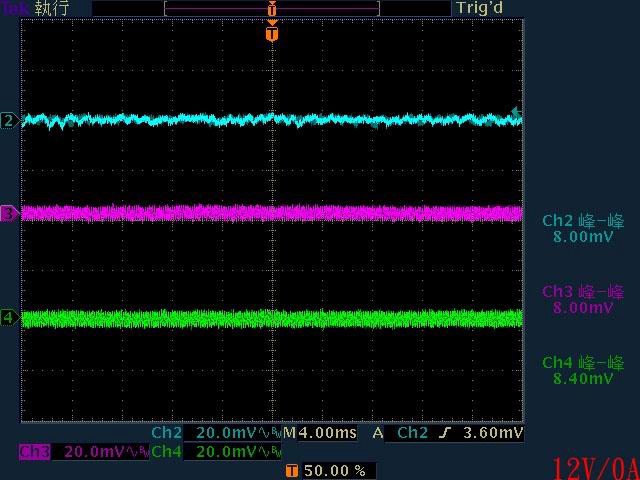The height and width of the screenshot is (480, 640).
Task: Open the Ch3 20.0mV vertical scale readout
Action: 92,452
